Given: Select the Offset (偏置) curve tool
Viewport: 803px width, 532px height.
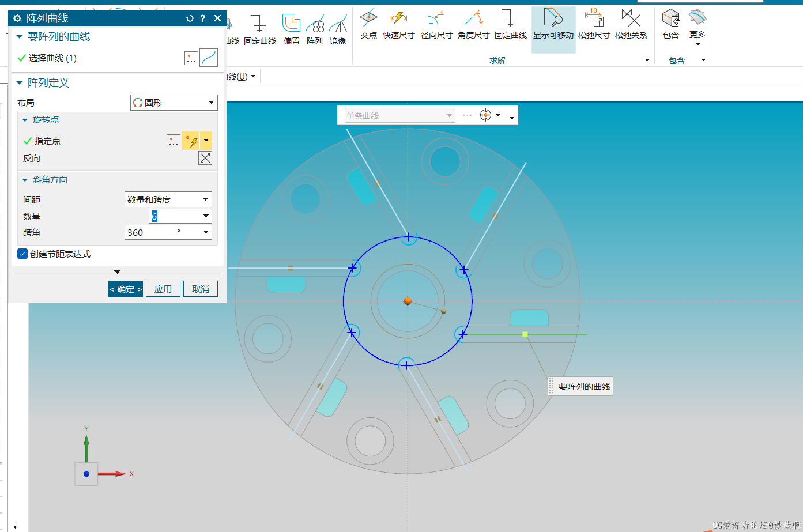Looking at the screenshot, I should [292, 29].
